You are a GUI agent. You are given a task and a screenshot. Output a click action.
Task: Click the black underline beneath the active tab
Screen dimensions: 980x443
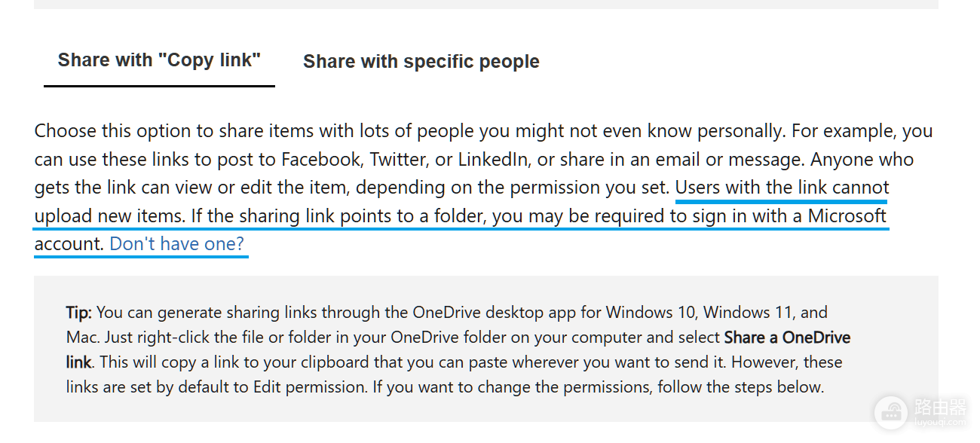[x=159, y=86]
